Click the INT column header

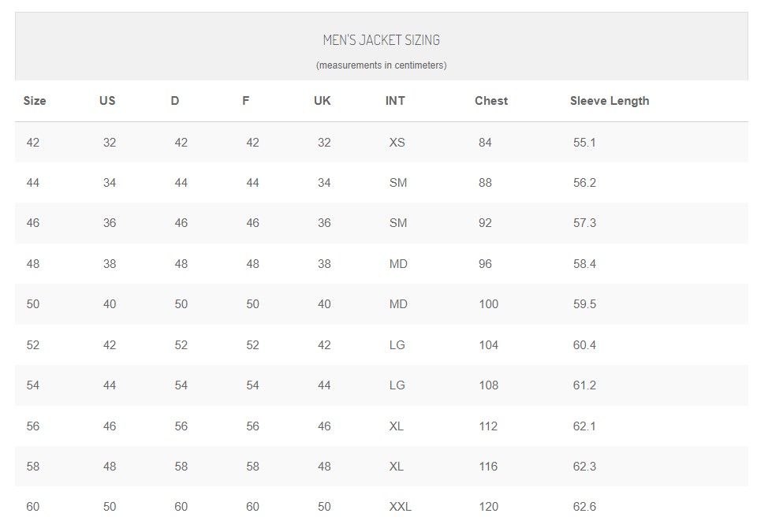395,101
